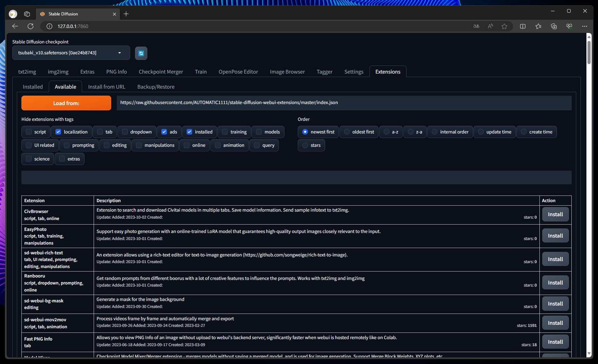Screen dimensions: 598x364
Task: Enable the script tag checkbox
Action: point(29,132)
